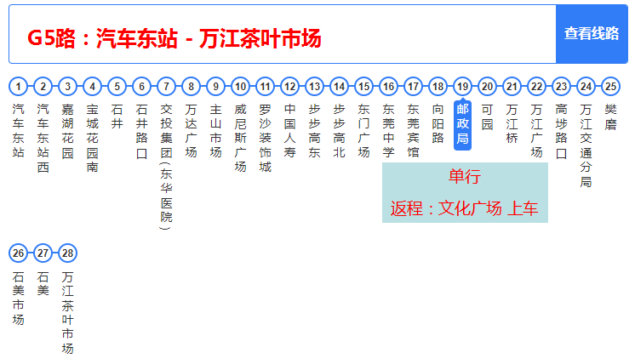The width and height of the screenshot is (635, 364).
Task: Select stop circle number 18
Action: pos(438,87)
